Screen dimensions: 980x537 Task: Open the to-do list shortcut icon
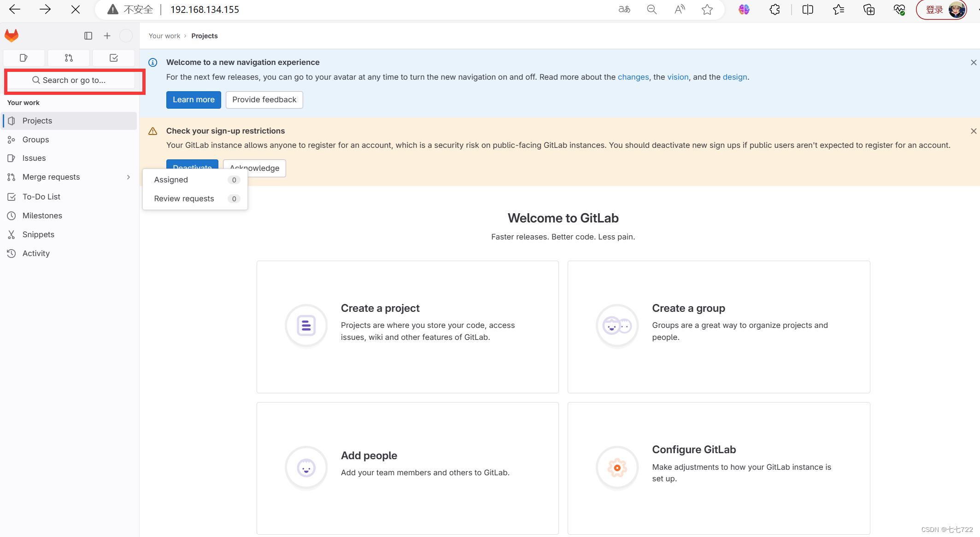(113, 58)
